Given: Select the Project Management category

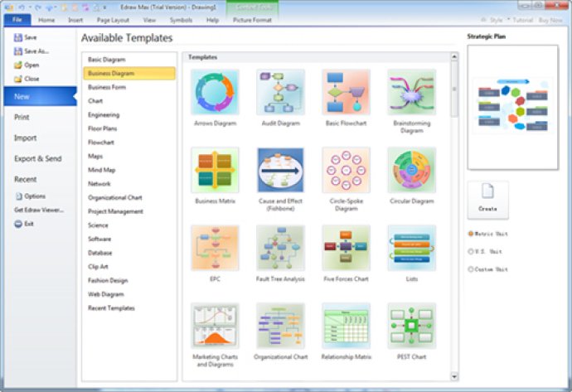Looking at the screenshot, I should point(129,211).
